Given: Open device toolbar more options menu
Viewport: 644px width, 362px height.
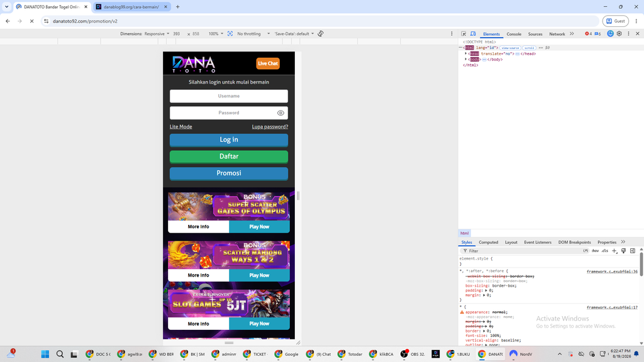Looking at the screenshot, I should point(452,34).
